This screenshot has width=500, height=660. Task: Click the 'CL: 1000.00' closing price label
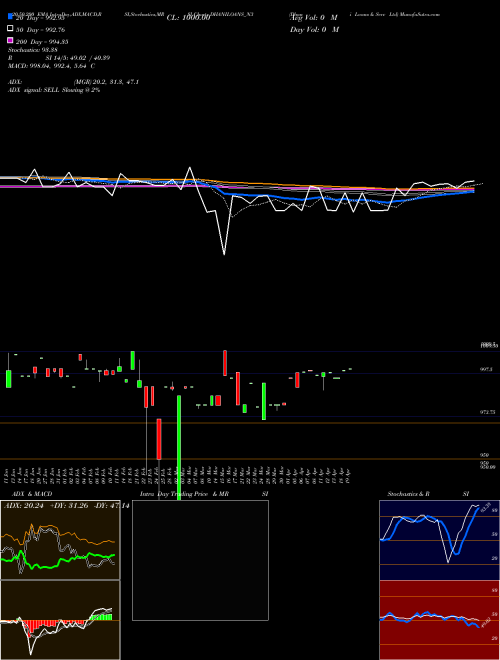click(188, 18)
